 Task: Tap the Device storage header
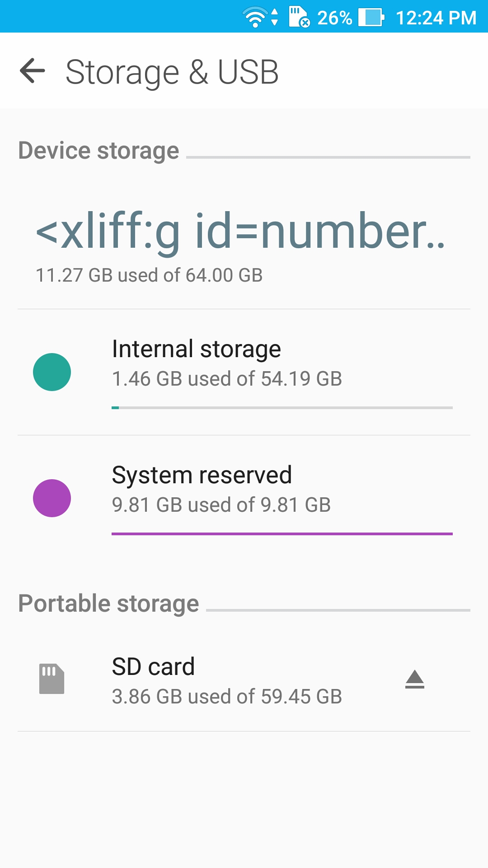click(99, 151)
